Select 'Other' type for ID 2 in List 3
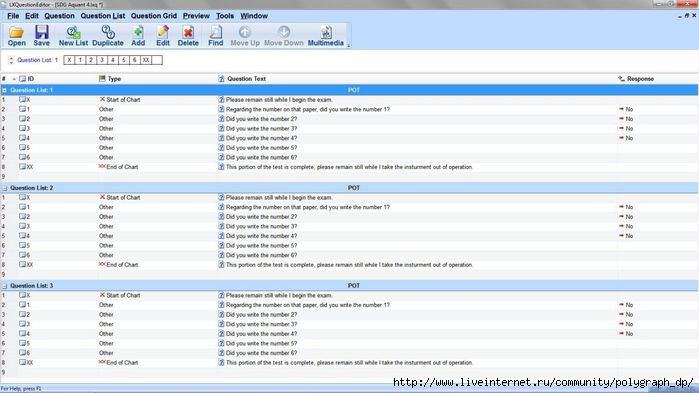699x393 pixels. (x=106, y=315)
